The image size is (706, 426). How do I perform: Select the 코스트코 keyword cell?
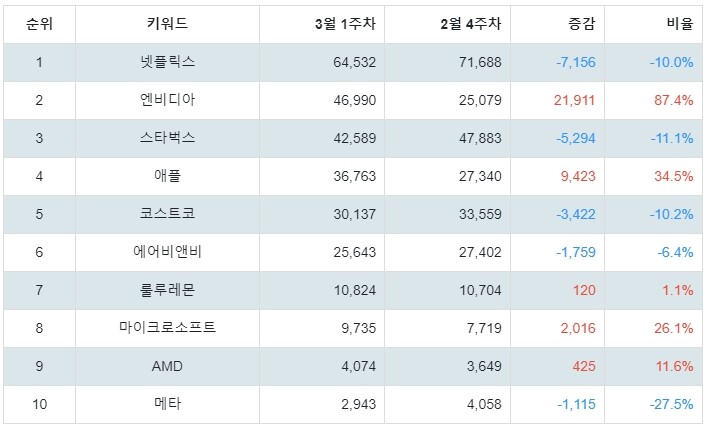pos(167,214)
